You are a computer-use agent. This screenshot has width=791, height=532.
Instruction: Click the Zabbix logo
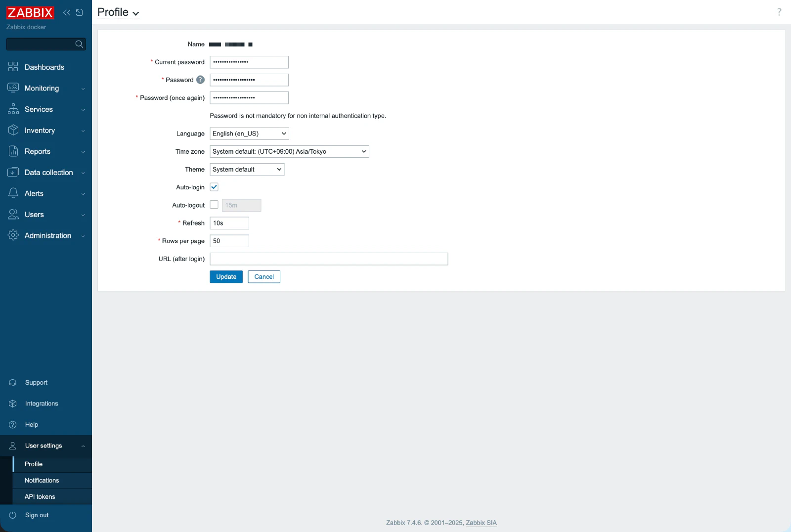pos(30,12)
